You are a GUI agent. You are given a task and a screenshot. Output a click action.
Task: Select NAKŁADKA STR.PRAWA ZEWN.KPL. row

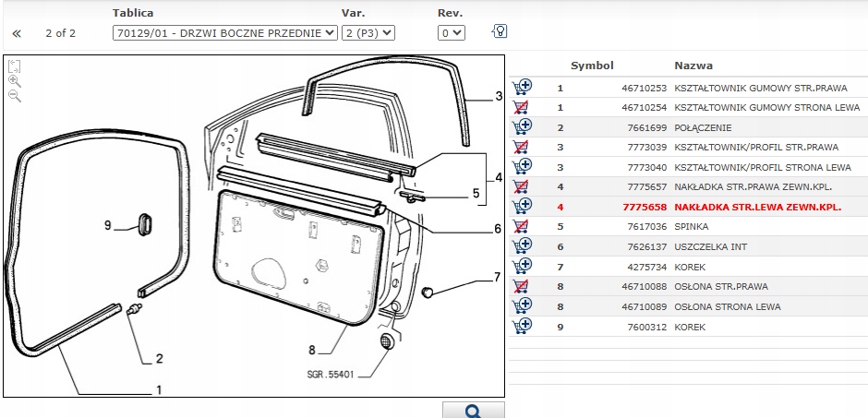click(x=688, y=187)
